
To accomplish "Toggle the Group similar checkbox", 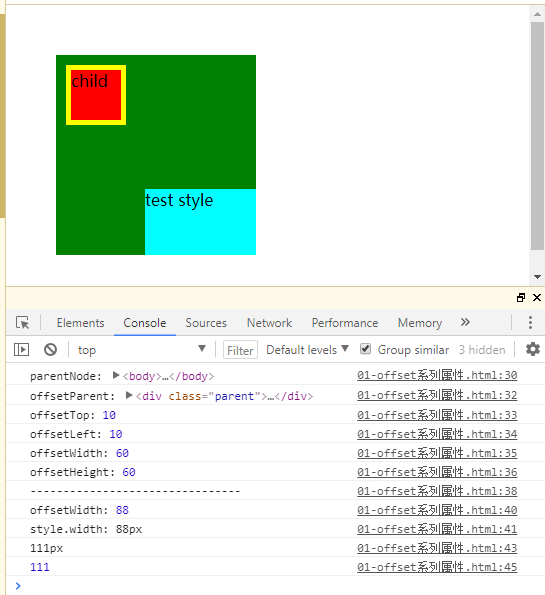I will point(365,349).
